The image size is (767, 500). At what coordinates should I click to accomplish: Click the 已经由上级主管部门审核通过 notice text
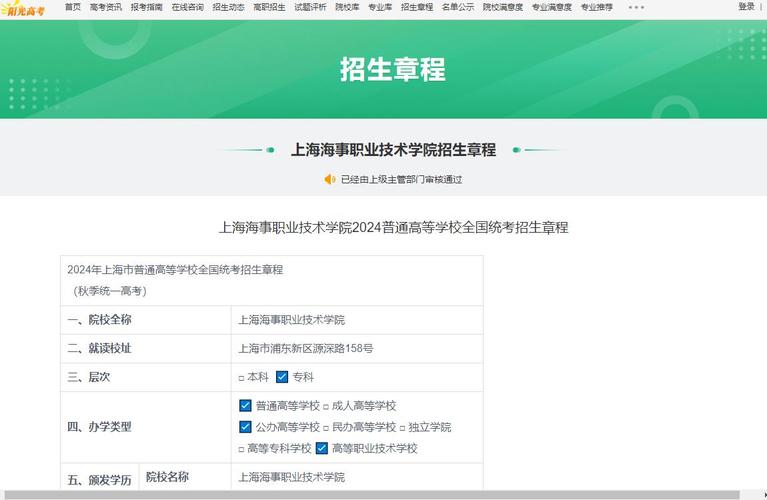point(402,180)
